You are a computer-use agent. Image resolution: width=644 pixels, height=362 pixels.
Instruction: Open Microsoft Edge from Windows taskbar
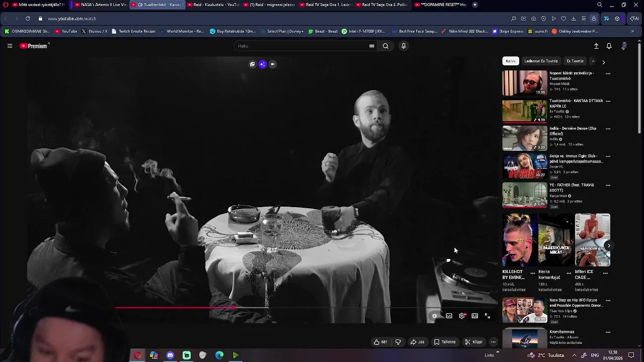(219, 355)
